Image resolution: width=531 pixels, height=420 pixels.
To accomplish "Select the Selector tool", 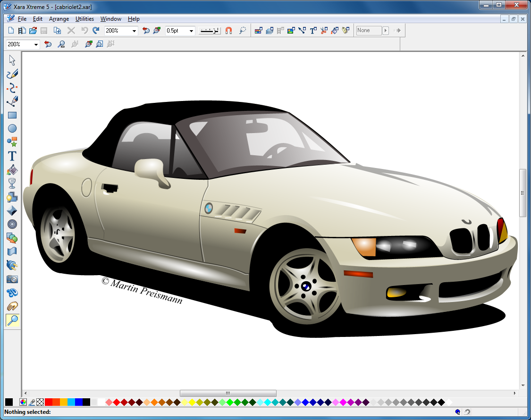I will click(x=12, y=60).
